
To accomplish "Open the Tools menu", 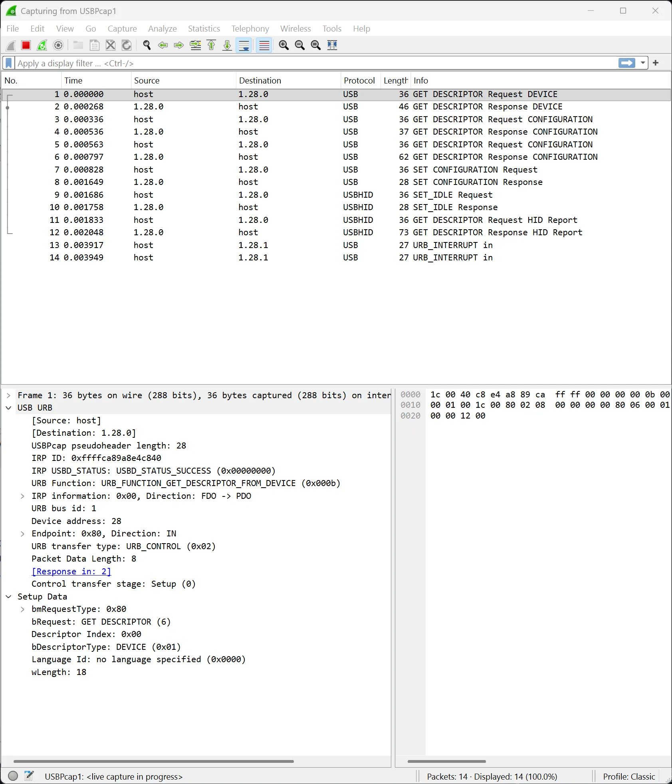I will (x=332, y=29).
